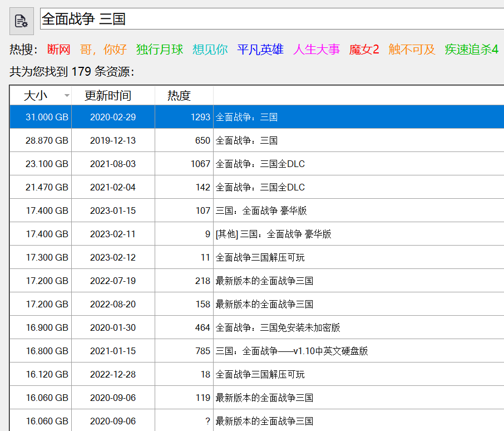504x431 pixels.
Task: Open hot search link 触不可及
Action: tap(412, 50)
